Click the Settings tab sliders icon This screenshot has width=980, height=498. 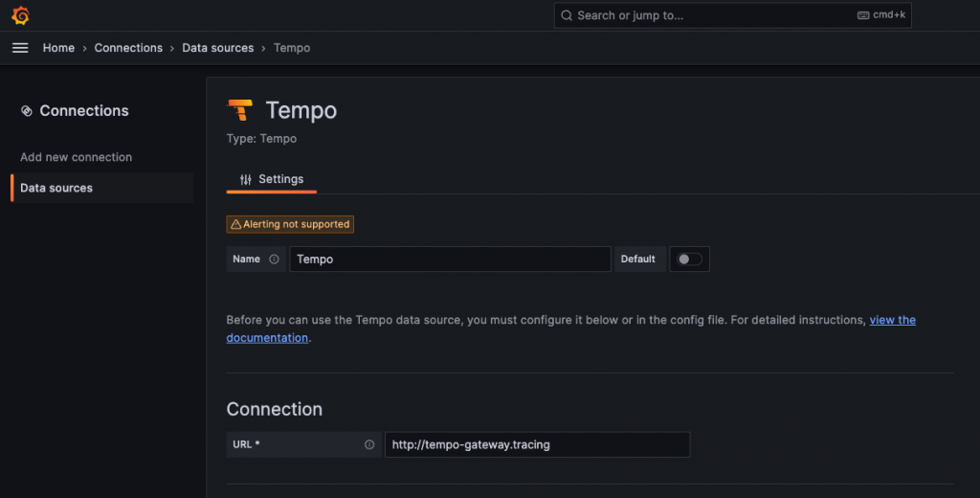coord(246,179)
